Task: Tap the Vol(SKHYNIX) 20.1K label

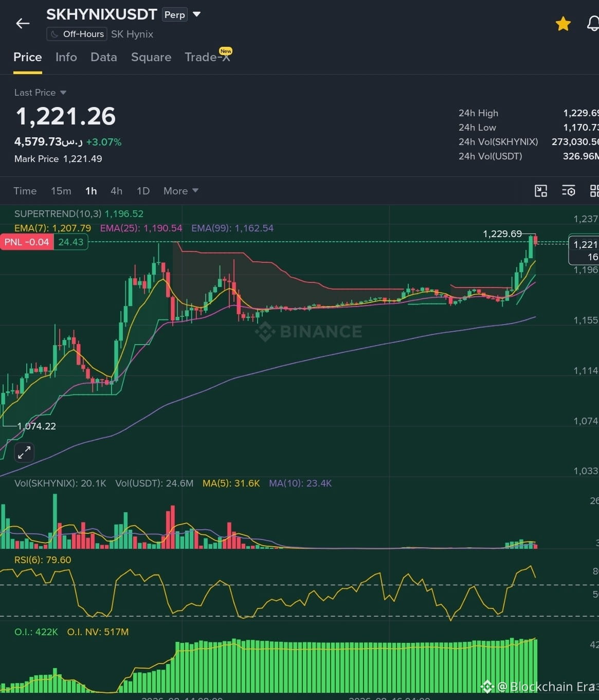Action: pos(60,483)
